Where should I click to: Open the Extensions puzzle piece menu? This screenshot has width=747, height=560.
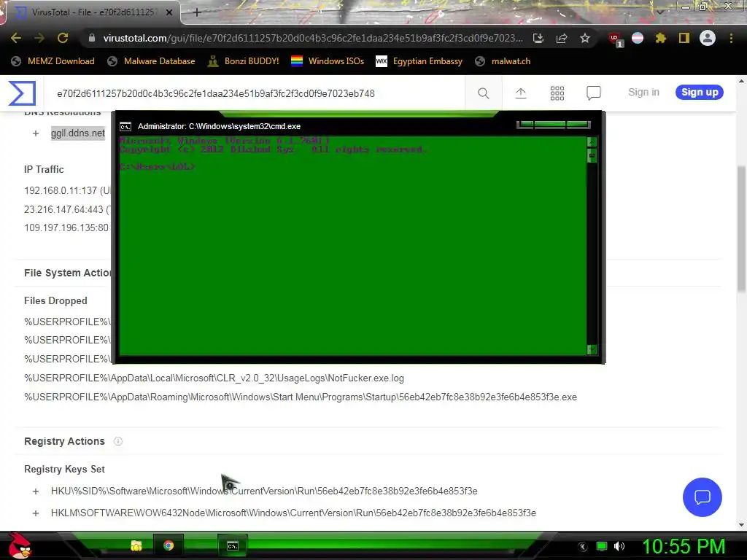(661, 38)
